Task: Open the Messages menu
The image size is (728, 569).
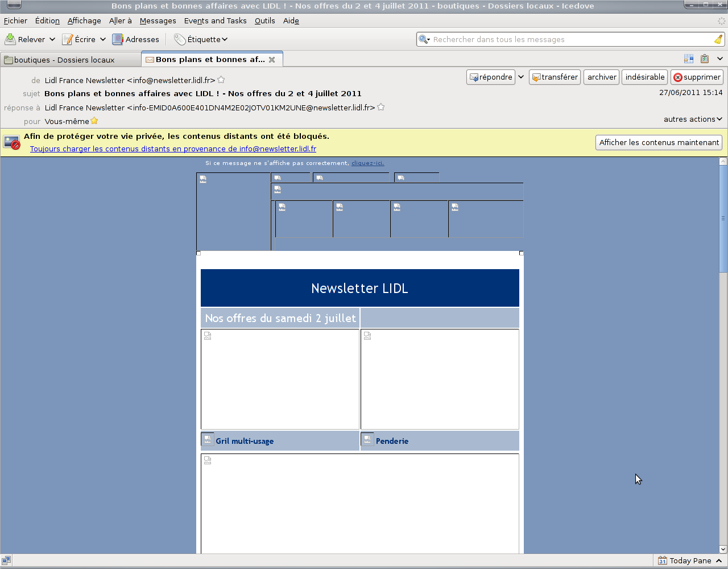Action: pos(158,20)
